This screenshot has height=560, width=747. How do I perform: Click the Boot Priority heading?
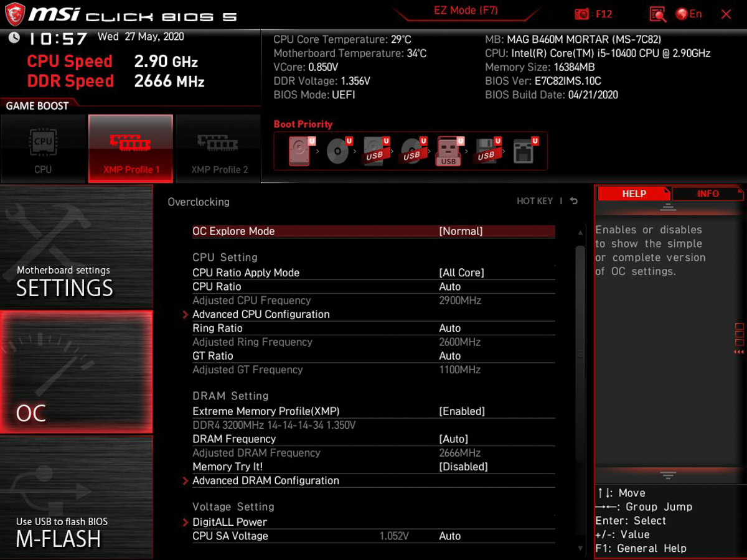click(x=303, y=124)
